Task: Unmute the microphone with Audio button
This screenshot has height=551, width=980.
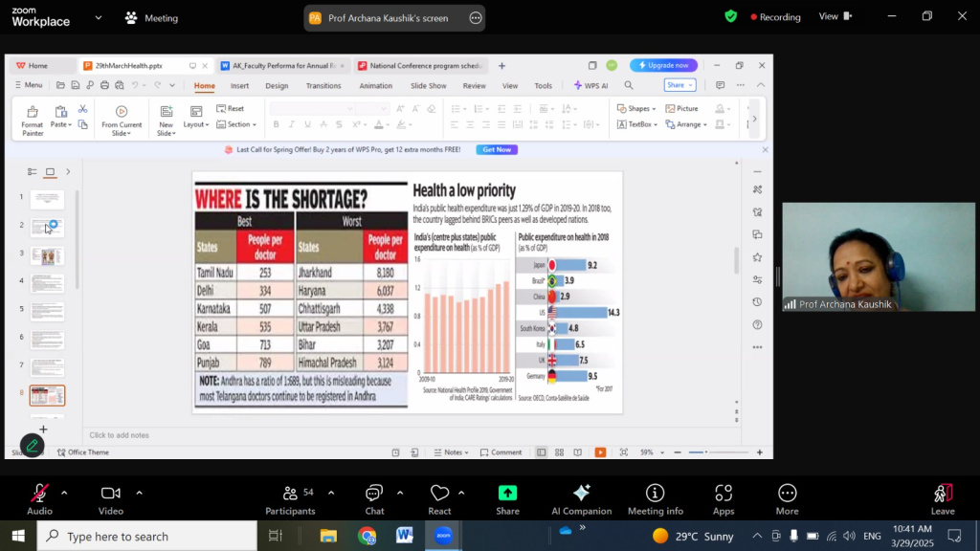Action: tap(39, 498)
